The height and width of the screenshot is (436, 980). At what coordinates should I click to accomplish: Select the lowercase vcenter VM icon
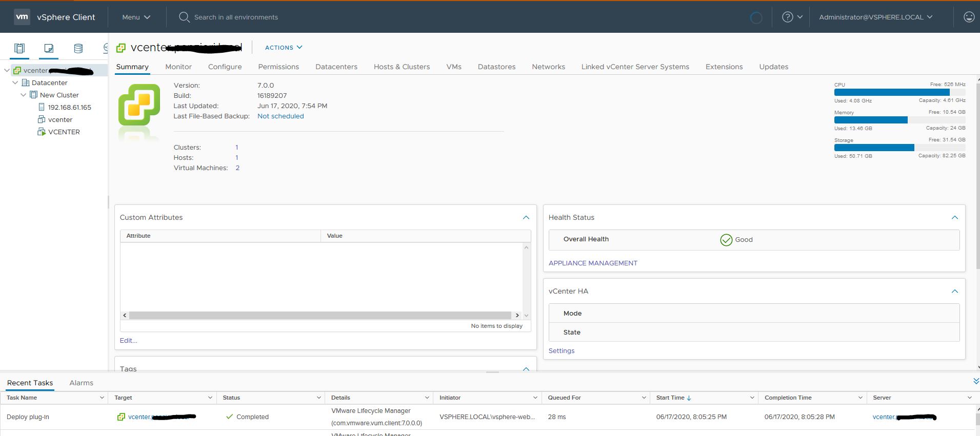42,119
